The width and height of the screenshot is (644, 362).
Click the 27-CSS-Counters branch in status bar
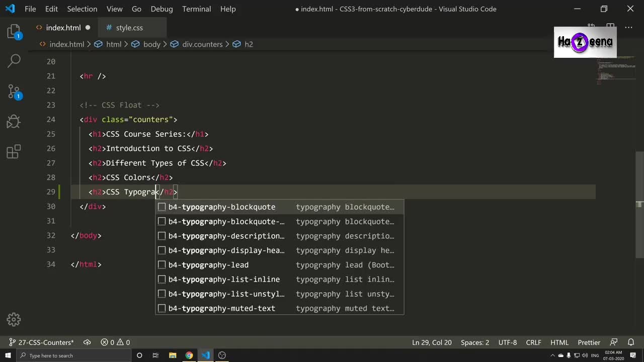point(41,342)
